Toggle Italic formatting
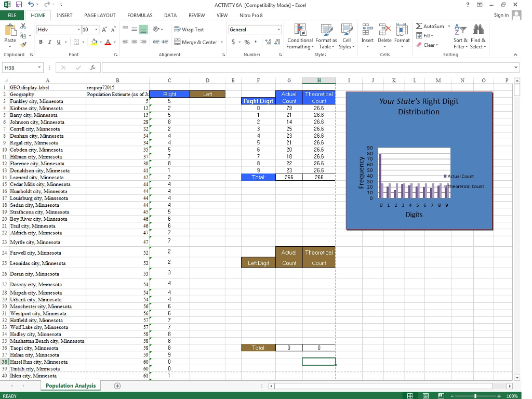Image resolution: width=532 pixels, height=399 pixels. point(49,42)
